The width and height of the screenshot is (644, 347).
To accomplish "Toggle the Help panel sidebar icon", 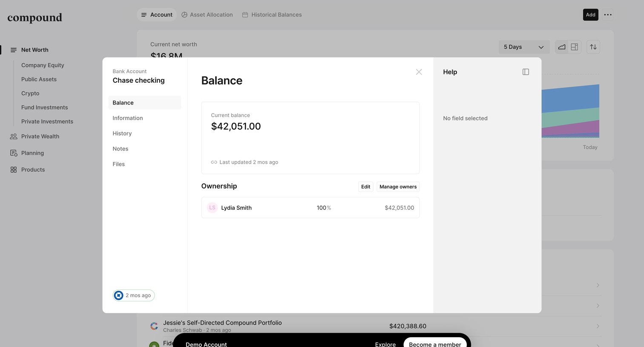I will tap(526, 72).
